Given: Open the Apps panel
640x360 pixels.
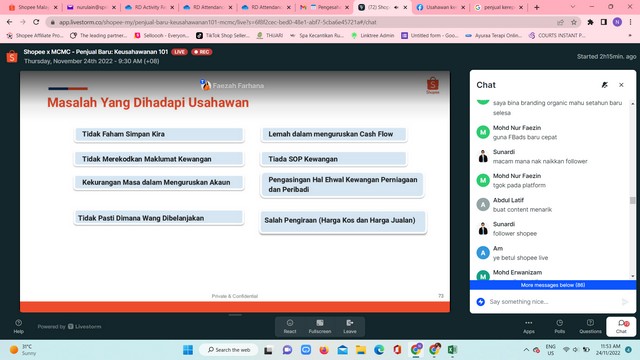Looking at the screenshot, I should tap(529, 327).
